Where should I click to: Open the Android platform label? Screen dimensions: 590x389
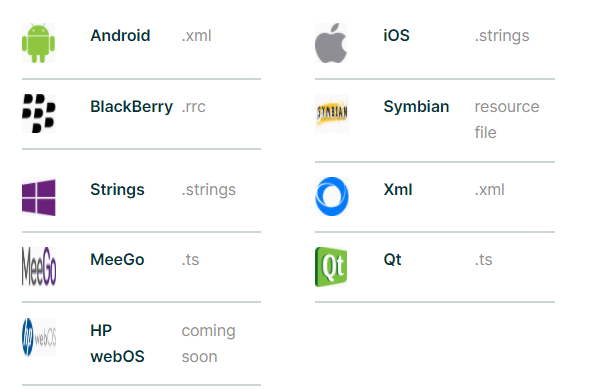[x=120, y=36]
